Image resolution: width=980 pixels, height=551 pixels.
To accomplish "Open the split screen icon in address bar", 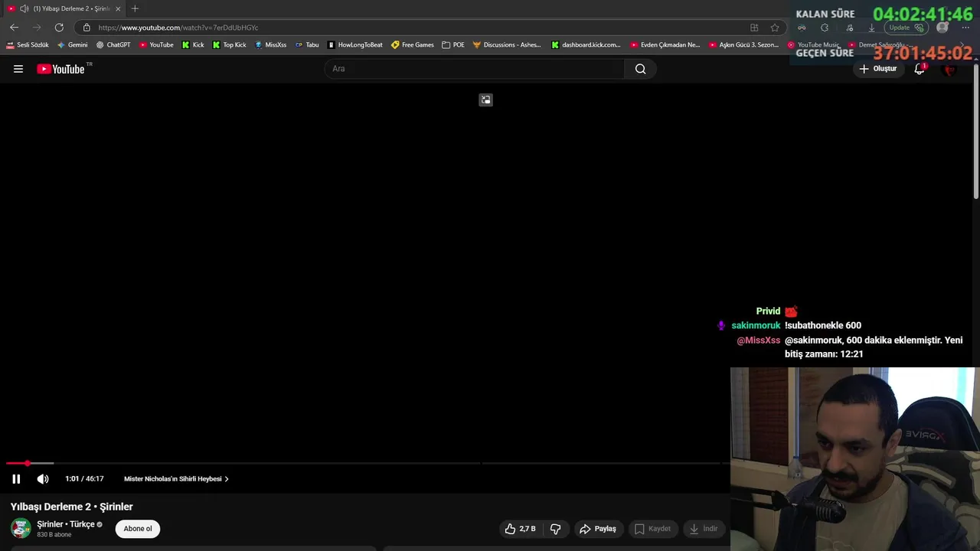I will point(754,28).
